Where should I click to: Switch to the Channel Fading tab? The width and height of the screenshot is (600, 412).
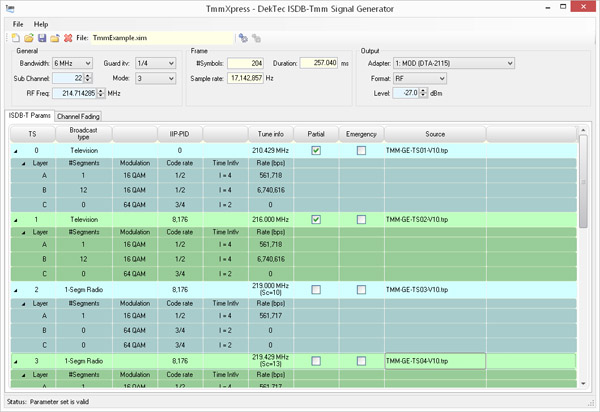78,116
